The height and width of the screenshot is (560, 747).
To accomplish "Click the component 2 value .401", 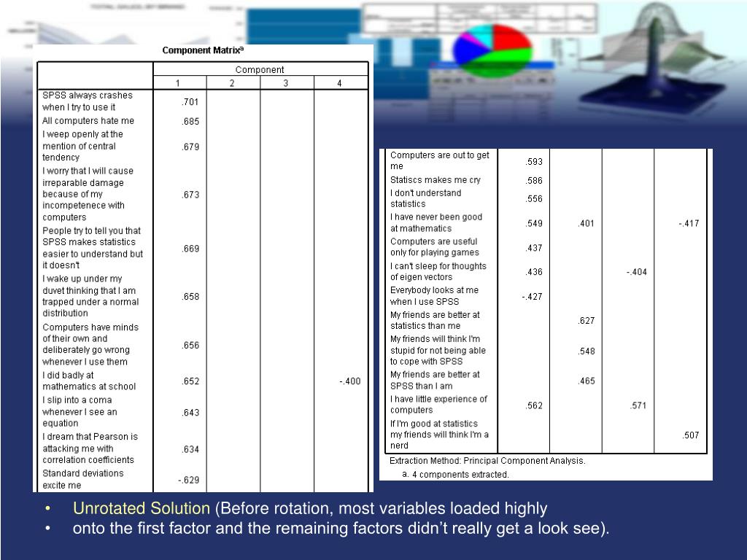I will (586, 223).
